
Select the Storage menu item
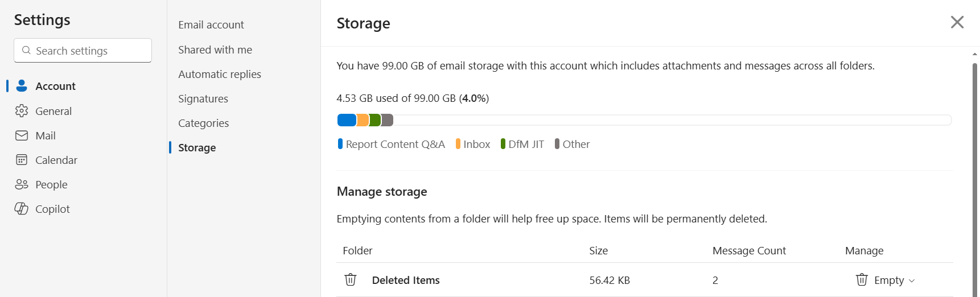[197, 148]
